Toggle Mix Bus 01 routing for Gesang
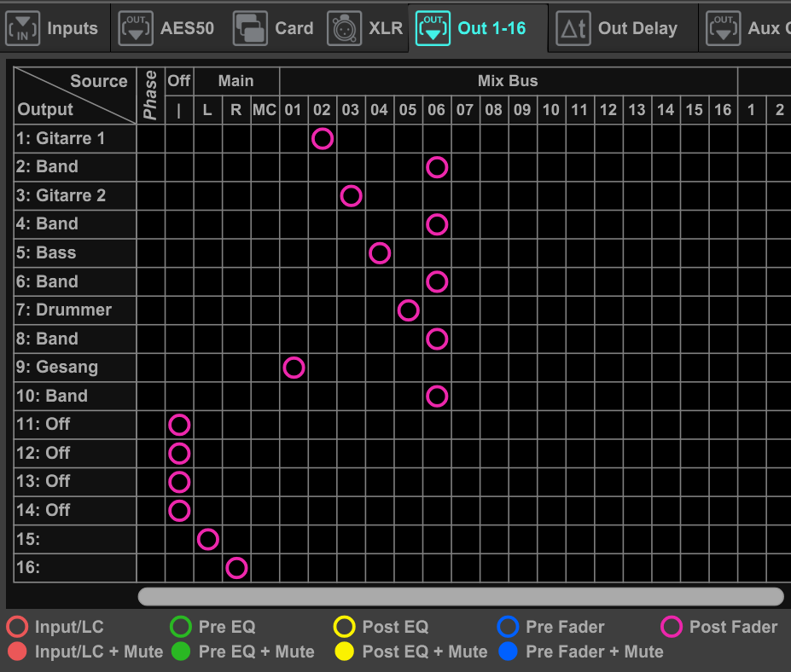The height and width of the screenshot is (672, 791). (x=294, y=368)
